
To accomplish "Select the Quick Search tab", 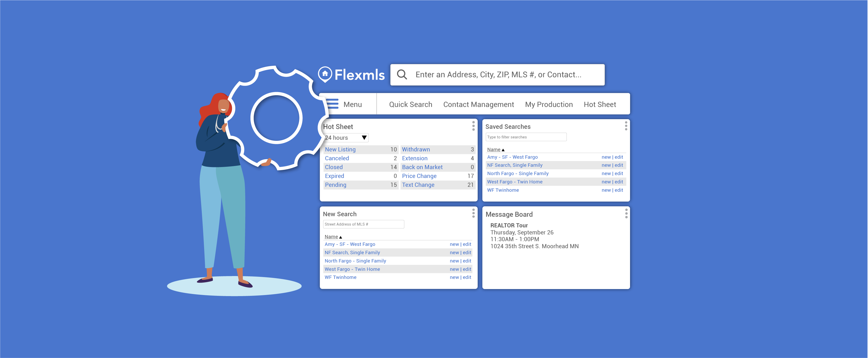I will click(410, 105).
